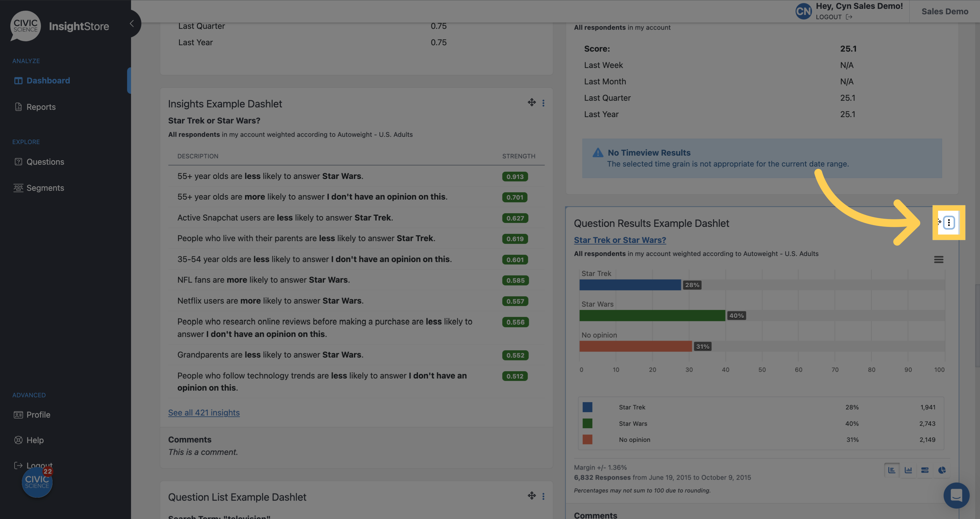The width and height of the screenshot is (980, 519).
Task: Go to Reports in the sidebar
Action: coord(41,107)
